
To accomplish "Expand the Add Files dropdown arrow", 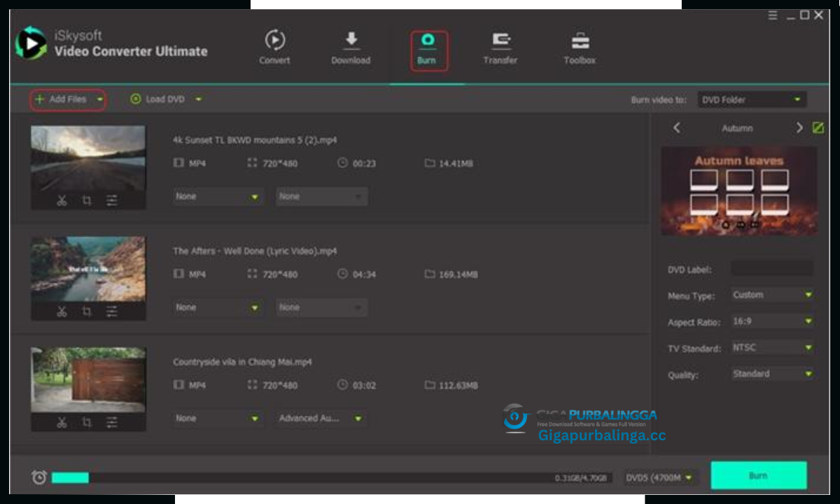I will pos(100,100).
